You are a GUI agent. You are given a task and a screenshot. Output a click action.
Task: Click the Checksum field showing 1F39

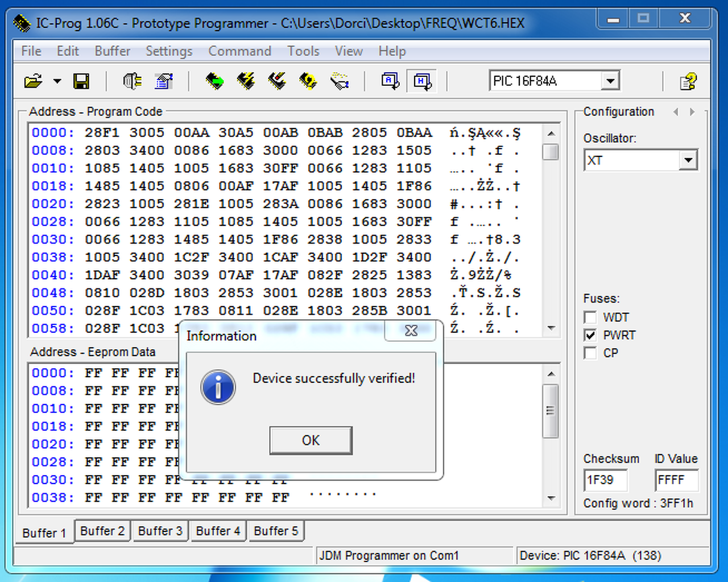[606, 480]
